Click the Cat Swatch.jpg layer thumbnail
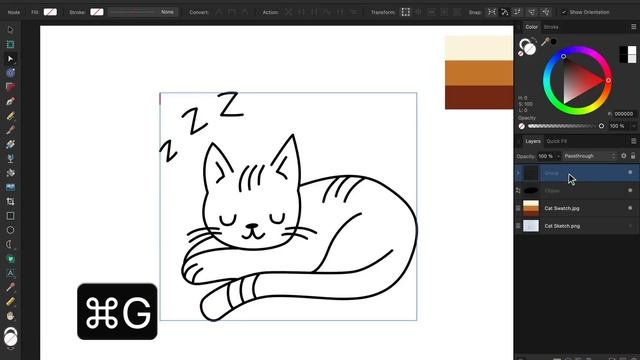Image resolution: width=640 pixels, height=360 pixels. [531, 208]
